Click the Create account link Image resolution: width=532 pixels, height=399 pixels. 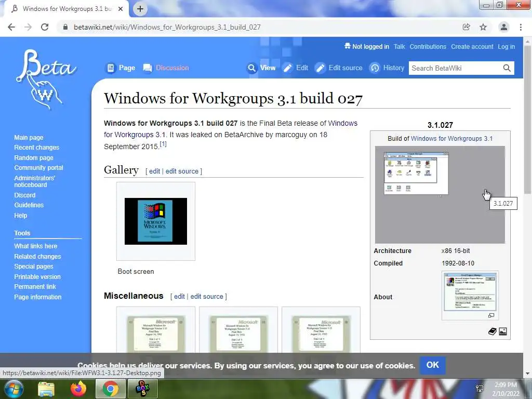pyautogui.click(x=472, y=47)
